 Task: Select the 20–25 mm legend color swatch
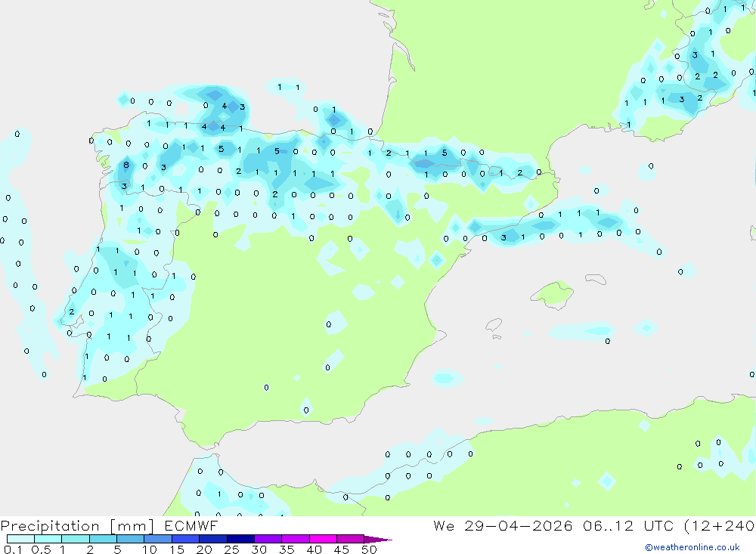point(212,539)
